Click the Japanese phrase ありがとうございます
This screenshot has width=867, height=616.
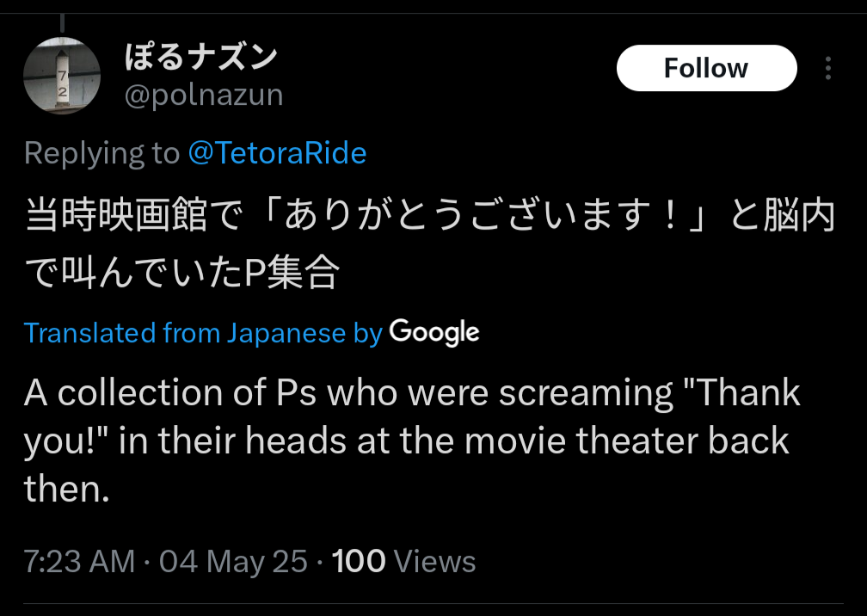click(467, 215)
